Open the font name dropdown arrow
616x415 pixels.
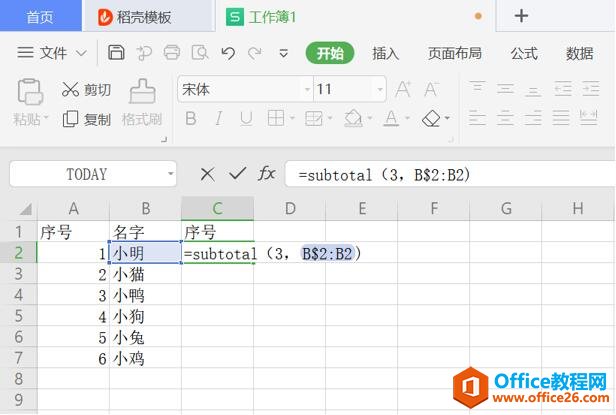tap(307, 90)
